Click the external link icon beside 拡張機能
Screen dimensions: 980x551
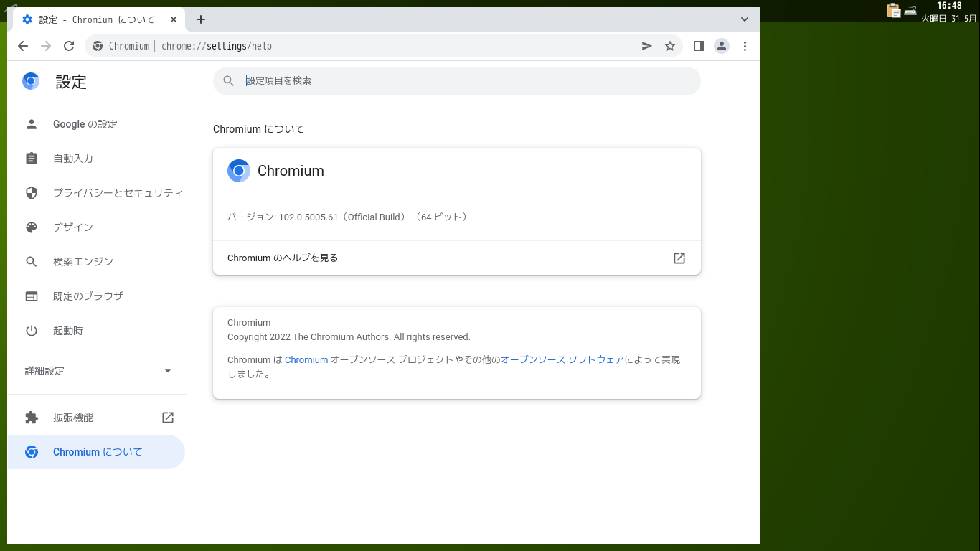[x=168, y=418]
